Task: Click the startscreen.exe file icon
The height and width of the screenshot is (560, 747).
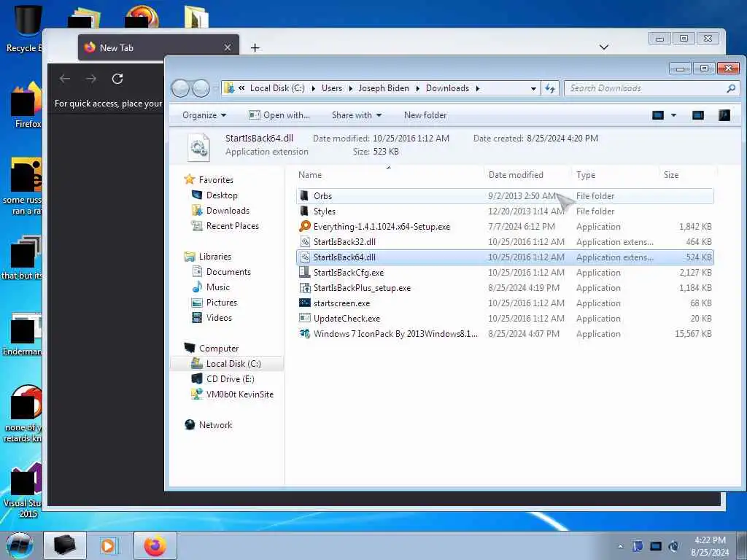Action: tap(304, 303)
